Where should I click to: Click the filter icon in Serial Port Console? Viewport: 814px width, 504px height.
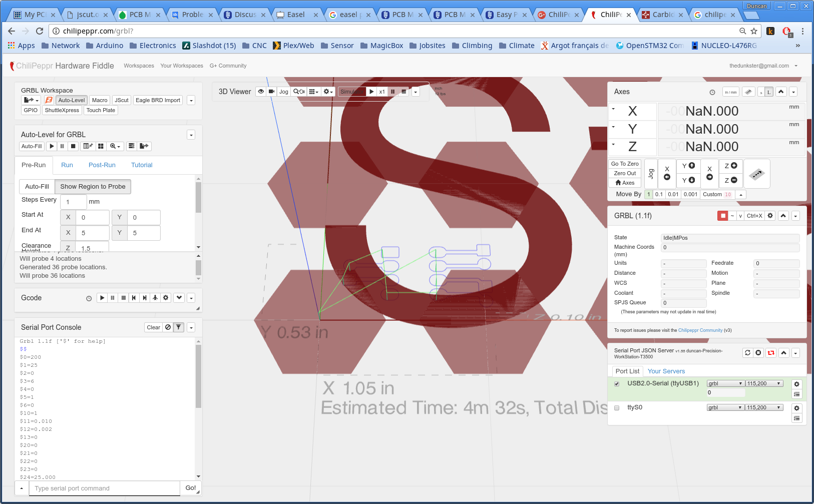pyautogui.click(x=178, y=327)
